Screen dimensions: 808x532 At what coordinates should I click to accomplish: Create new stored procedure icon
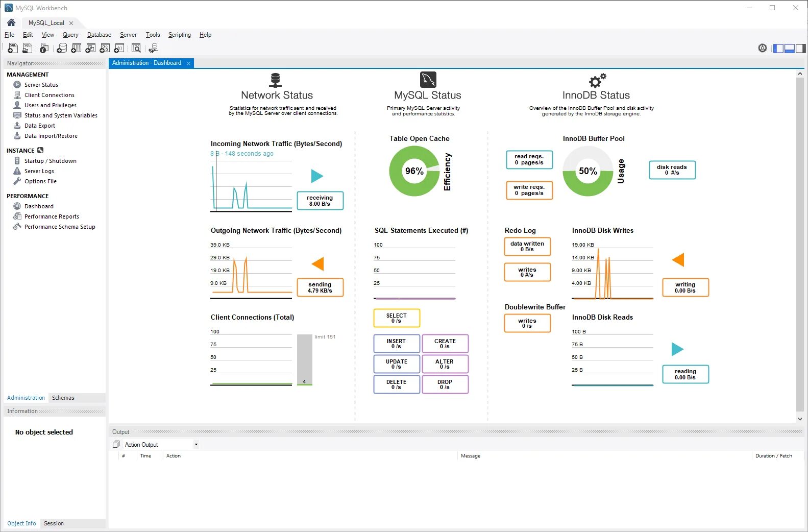105,48
